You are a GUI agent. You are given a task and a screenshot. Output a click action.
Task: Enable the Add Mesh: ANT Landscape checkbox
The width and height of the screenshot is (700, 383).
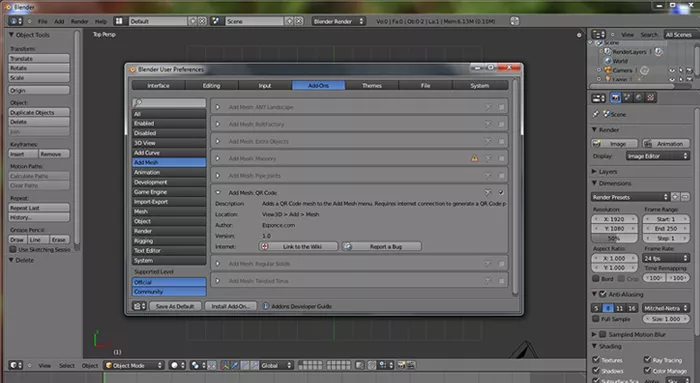pos(501,107)
